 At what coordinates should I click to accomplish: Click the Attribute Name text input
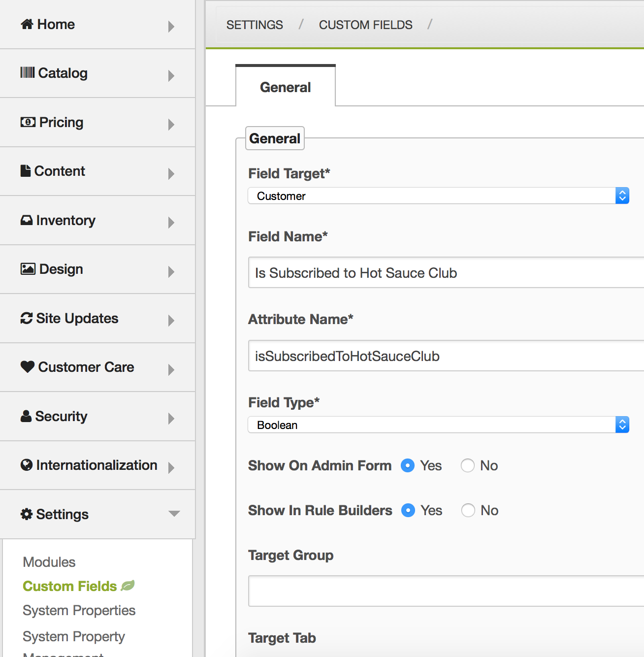[x=446, y=356]
